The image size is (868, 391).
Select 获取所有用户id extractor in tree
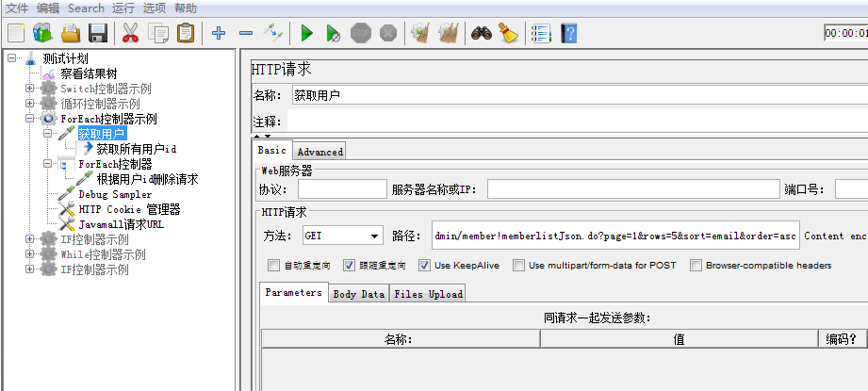point(136,149)
